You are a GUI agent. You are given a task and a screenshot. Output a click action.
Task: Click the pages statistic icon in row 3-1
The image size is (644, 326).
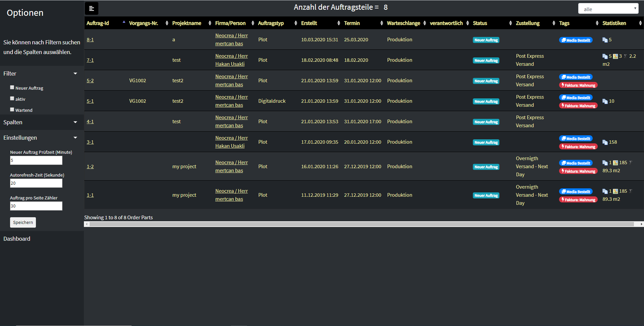pos(605,142)
